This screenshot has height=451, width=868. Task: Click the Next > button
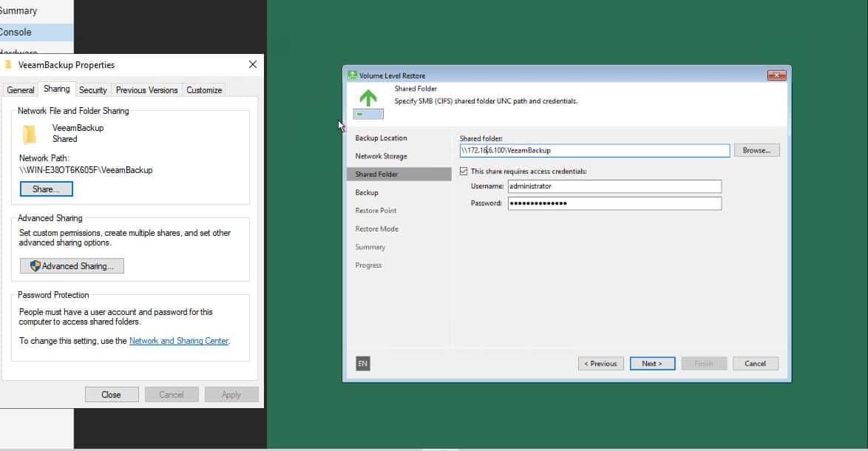652,364
